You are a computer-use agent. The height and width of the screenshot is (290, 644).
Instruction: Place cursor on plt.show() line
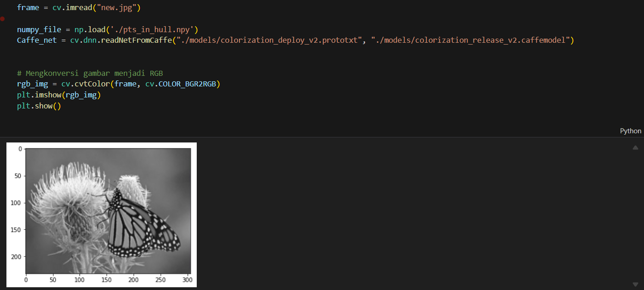pos(39,106)
